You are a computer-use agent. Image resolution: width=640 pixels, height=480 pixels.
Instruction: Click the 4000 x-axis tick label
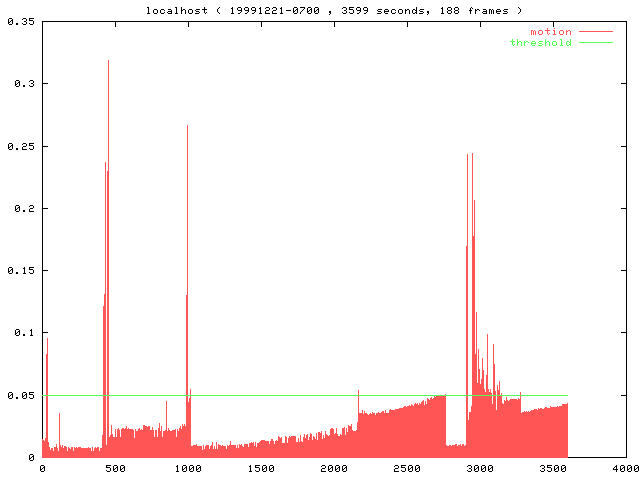coord(626,468)
